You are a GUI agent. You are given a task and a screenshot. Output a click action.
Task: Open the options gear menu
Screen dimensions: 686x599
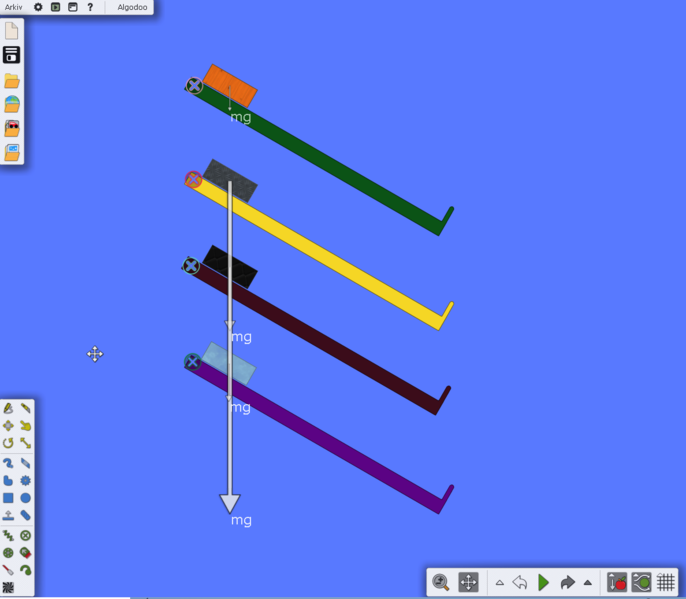pyautogui.click(x=38, y=7)
